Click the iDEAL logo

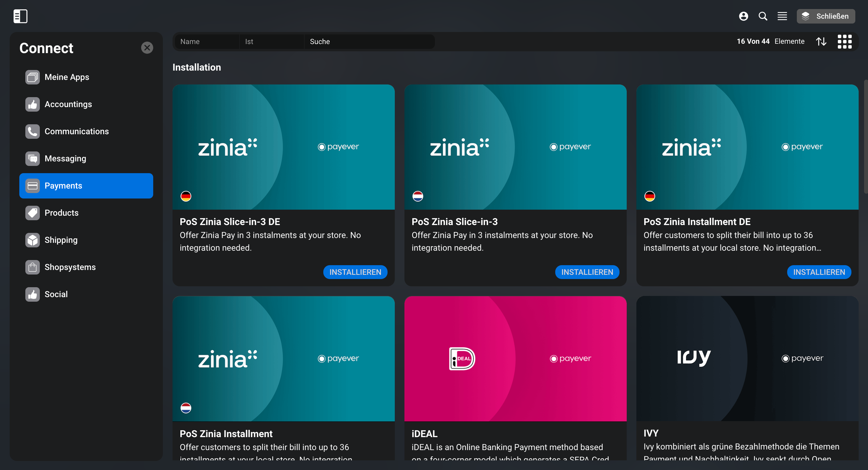pos(462,358)
